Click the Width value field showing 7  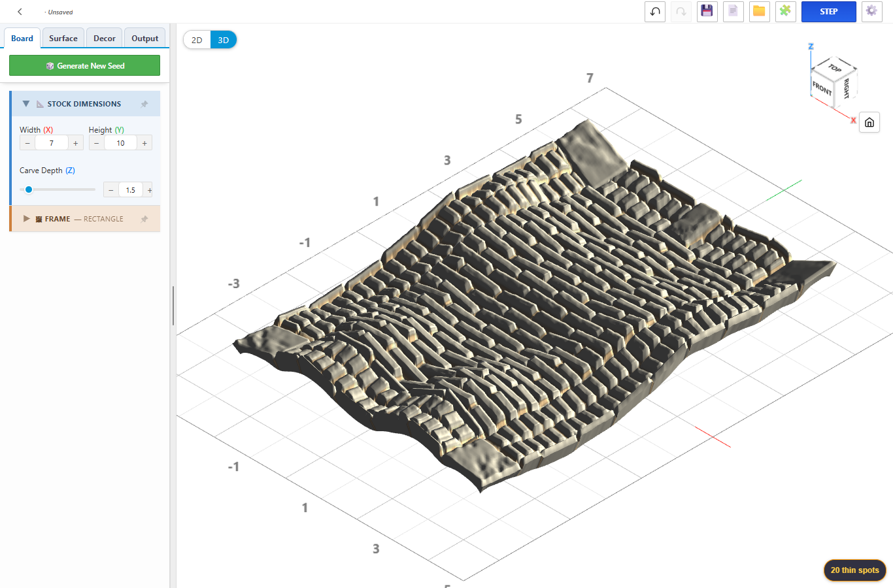(x=52, y=143)
